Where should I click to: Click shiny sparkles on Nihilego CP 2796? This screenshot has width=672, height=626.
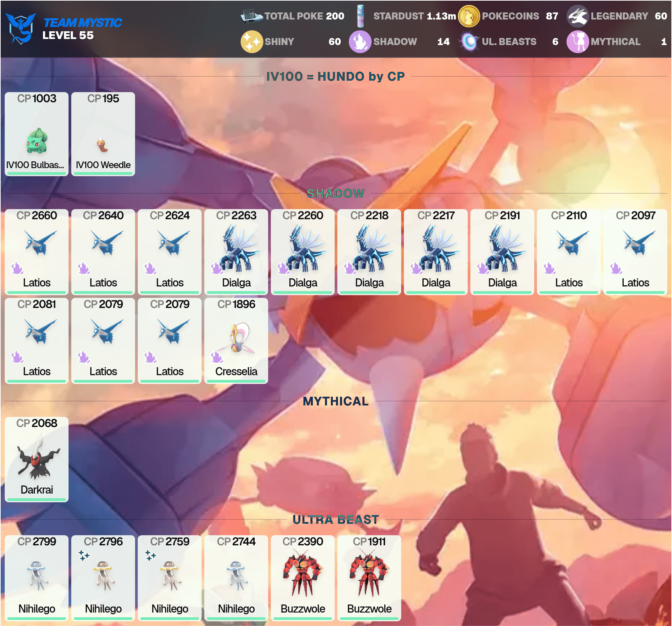pos(84,555)
